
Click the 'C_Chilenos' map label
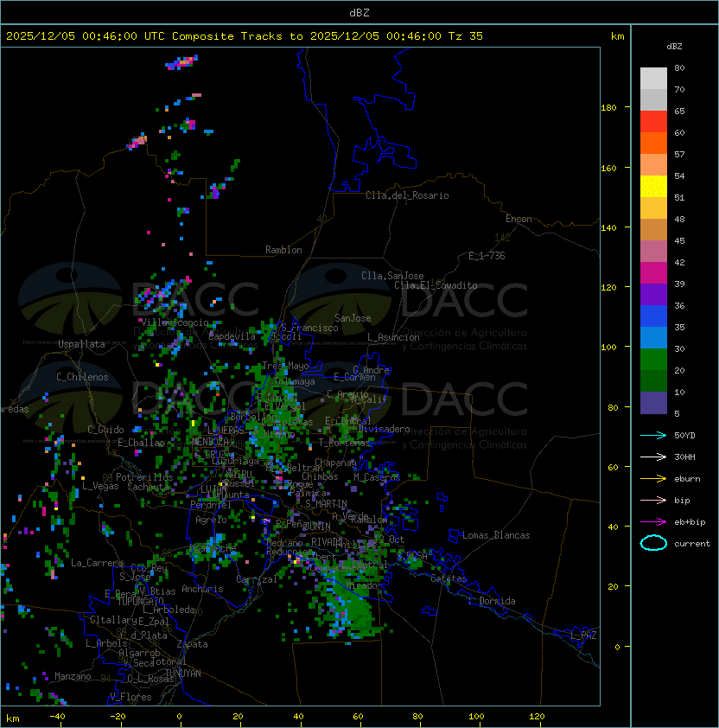(x=82, y=377)
